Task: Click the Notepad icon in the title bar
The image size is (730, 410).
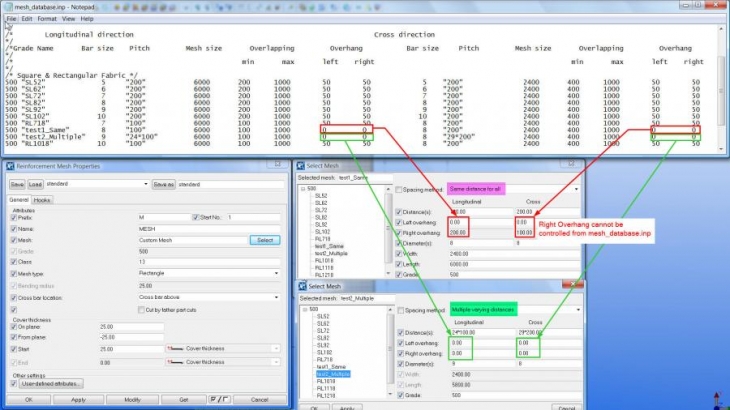Action: [x=7, y=6]
